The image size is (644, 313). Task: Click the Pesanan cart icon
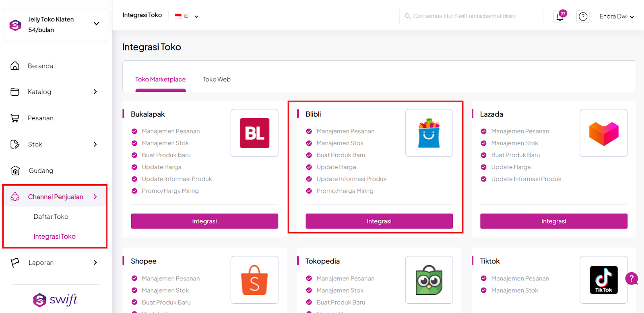(x=15, y=118)
